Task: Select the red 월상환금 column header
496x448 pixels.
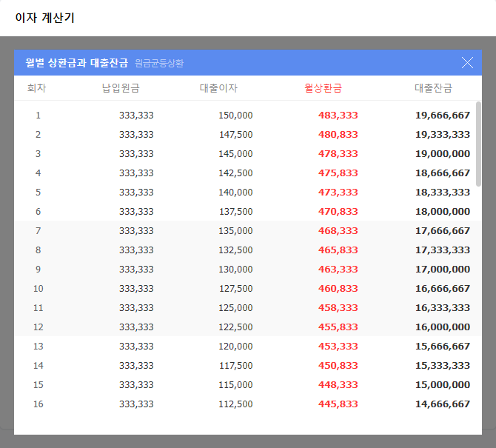Action: [x=323, y=88]
